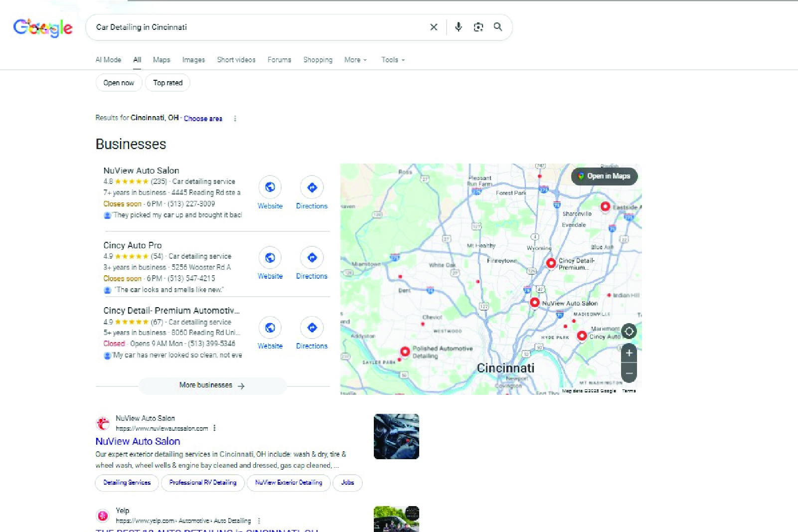Click the Yelp favicon
This screenshot has height=532, width=798.
(103, 516)
